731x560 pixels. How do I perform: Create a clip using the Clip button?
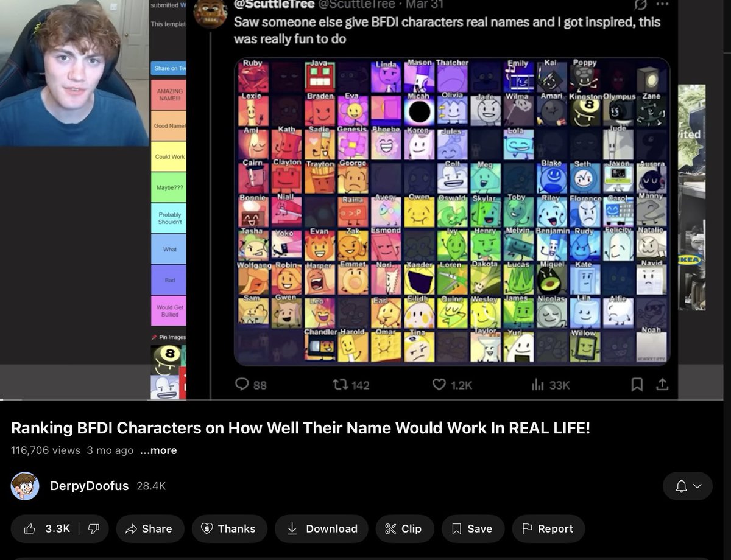[x=403, y=528]
